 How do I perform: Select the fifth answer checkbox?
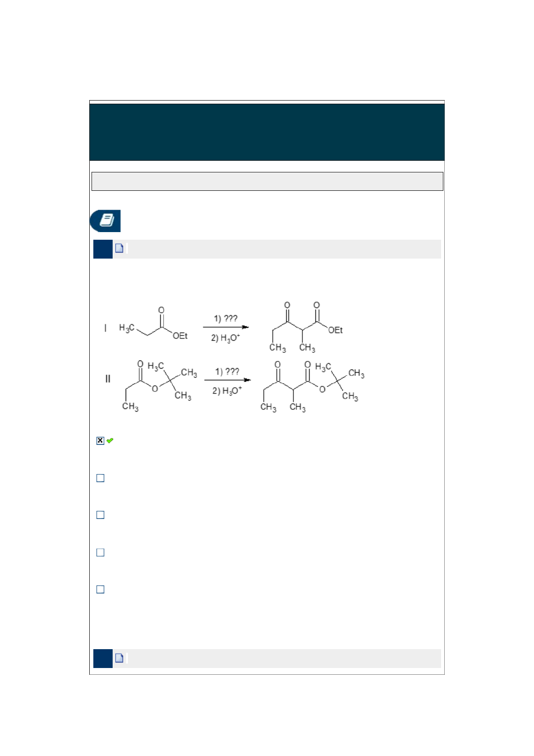tap(101, 589)
